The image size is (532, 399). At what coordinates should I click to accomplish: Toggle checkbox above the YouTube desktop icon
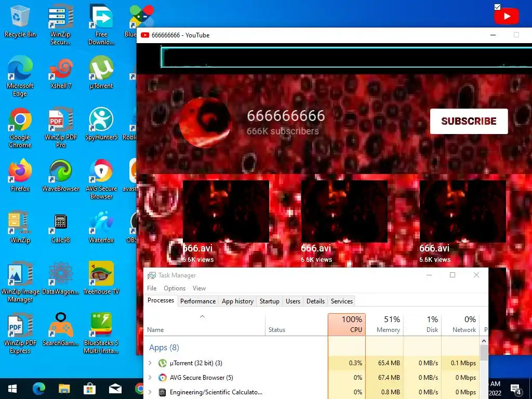pos(497,7)
